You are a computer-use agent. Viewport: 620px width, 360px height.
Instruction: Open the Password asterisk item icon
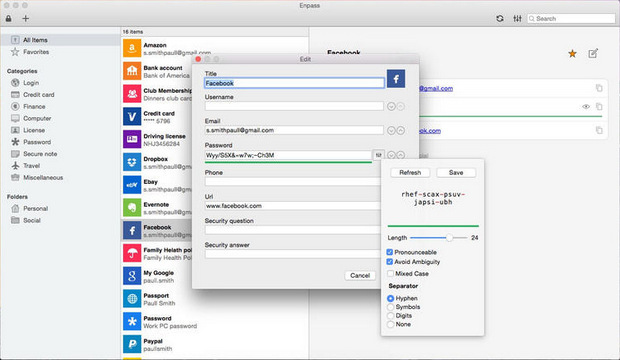pos(132,322)
